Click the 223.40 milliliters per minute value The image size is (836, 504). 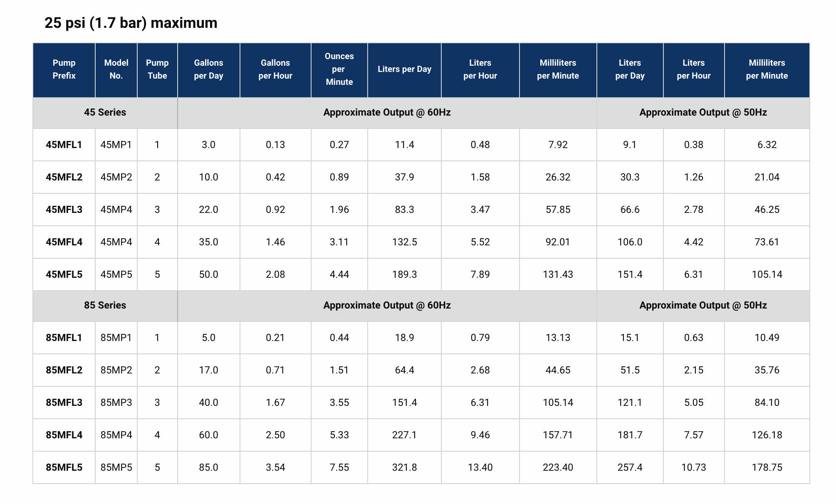tap(558, 468)
